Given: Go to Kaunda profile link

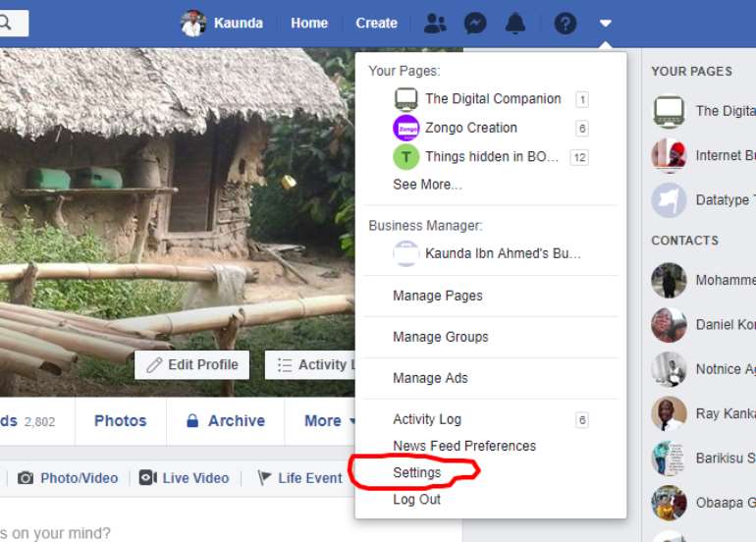Looking at the screenshot, I should 239,24.
